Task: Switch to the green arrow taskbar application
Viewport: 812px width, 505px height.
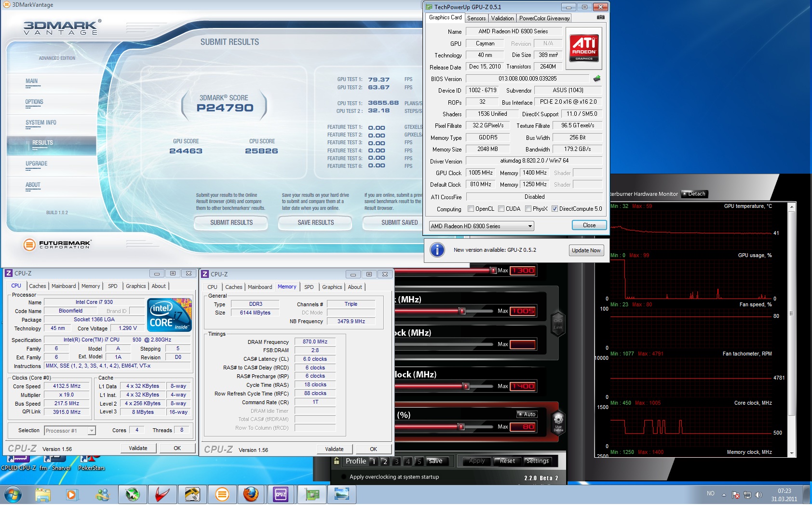Action: pyautogui.click(x=132, y=494)
